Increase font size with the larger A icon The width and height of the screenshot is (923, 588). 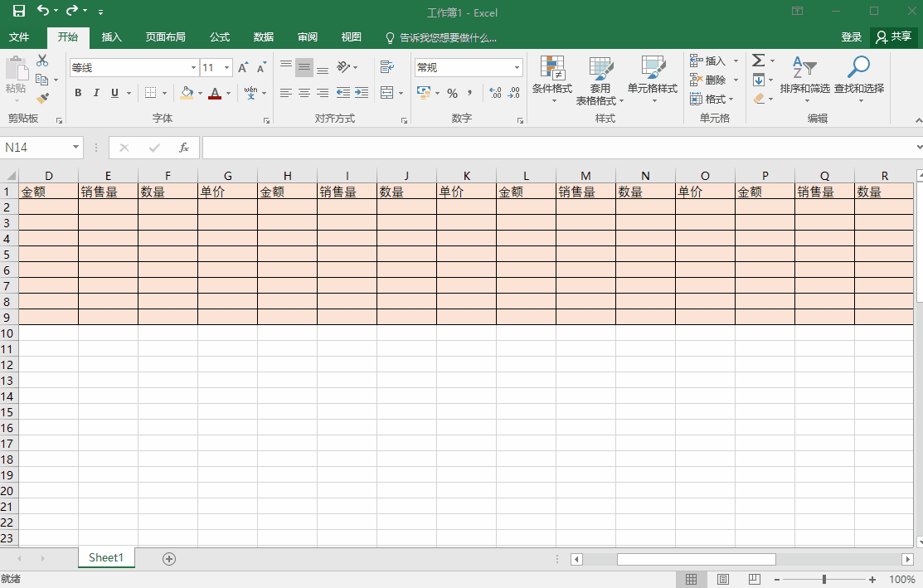(x=243, y=68)
